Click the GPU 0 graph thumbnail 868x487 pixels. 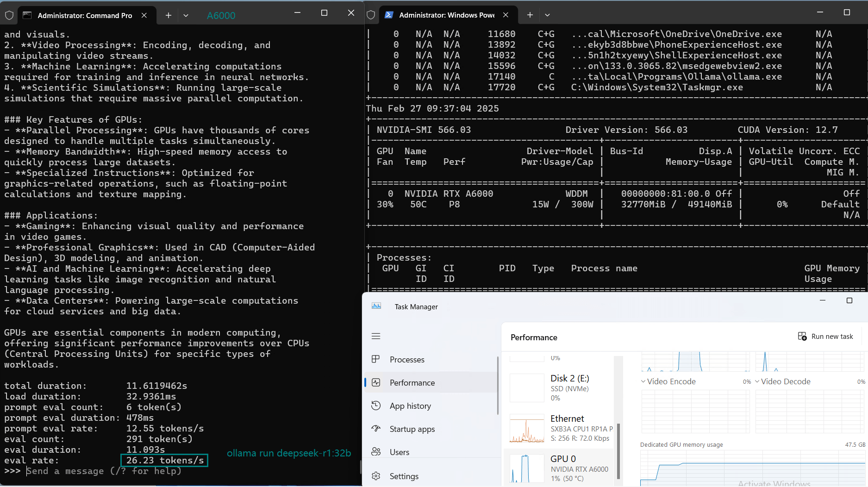(x=527, y=468)
